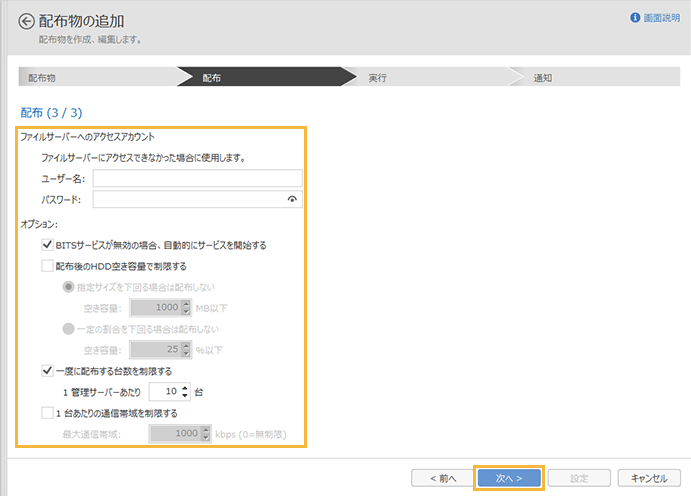The image size is (691, 496).
Task: Select the 通知 wizard step
Action: click(x=595, y=77)
